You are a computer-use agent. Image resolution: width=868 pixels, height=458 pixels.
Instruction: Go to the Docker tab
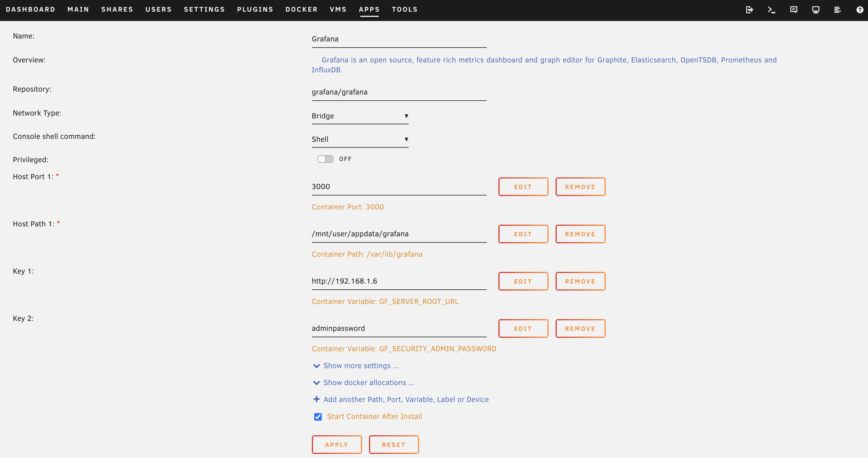point(301,9)
